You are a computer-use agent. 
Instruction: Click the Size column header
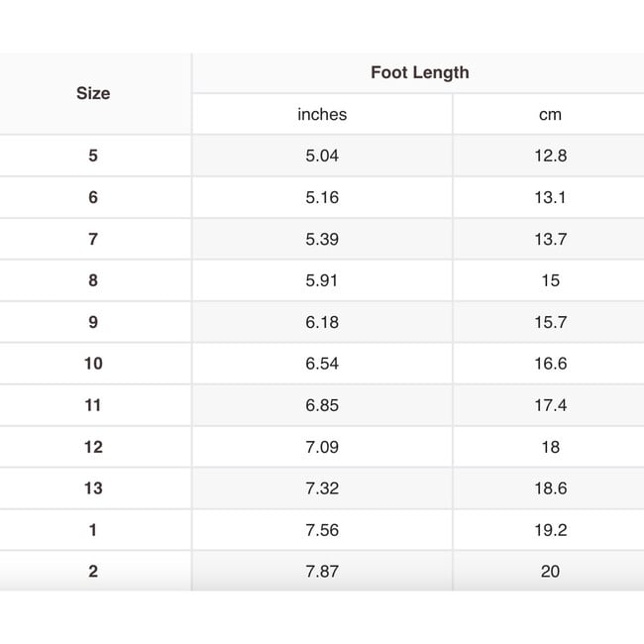(x=93, y=93)
